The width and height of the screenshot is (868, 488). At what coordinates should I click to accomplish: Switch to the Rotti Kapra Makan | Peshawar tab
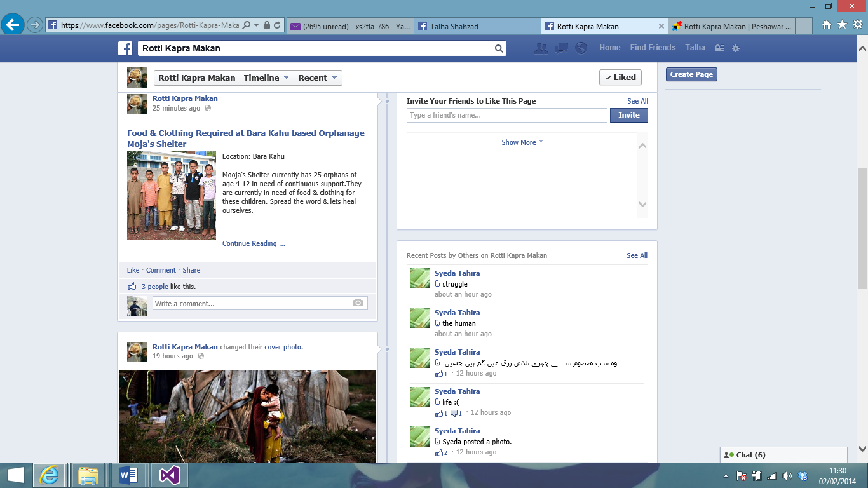[x=731, y=26]
